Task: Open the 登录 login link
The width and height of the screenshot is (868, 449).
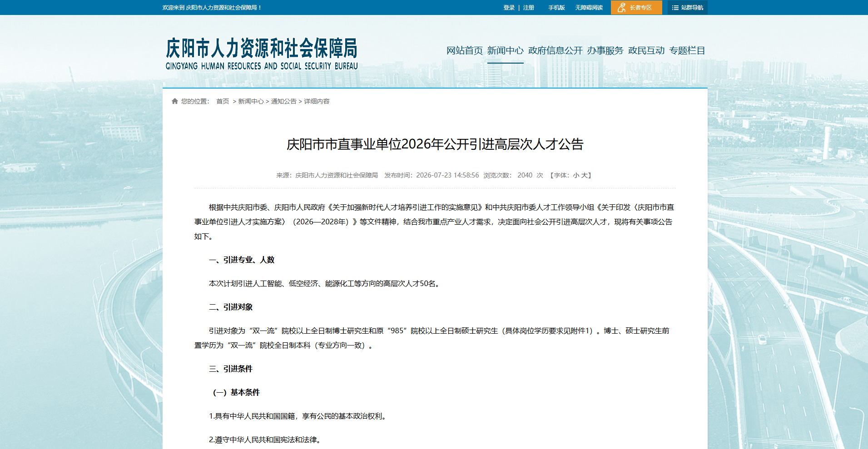Action: click(509, 8)
